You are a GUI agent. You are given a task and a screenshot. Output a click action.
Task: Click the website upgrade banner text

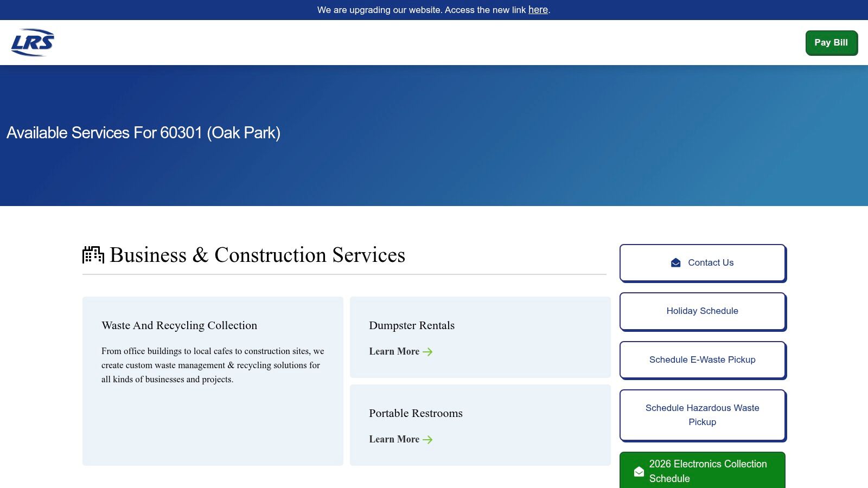click(433, 10)
